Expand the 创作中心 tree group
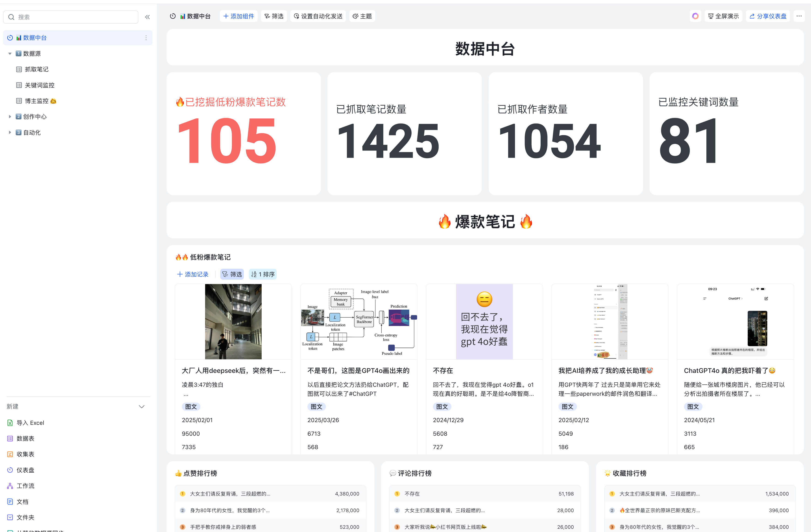Image resolution: width=811 pixels, height=532 pixels. pyautogui.click(x=10, y=117)
